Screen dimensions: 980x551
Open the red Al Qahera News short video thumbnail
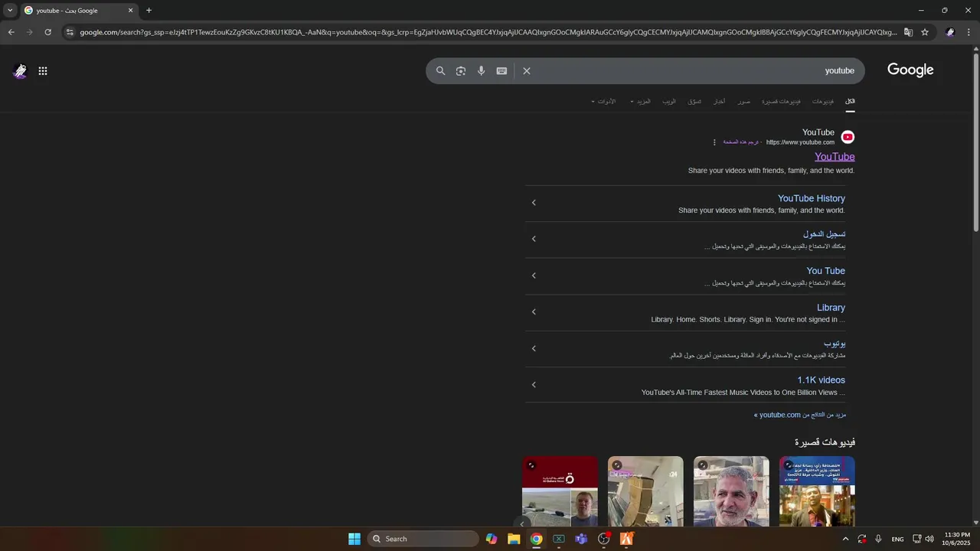pos(560,491)
